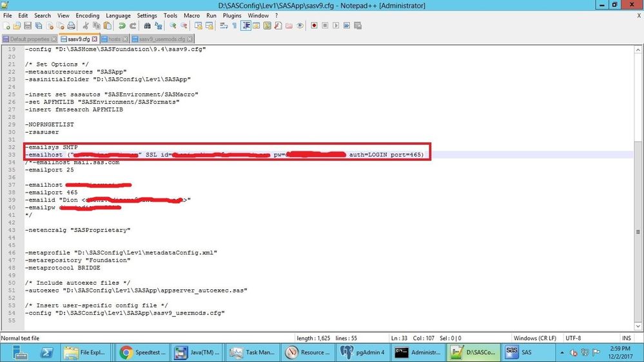This screenshot has width=644, height=362.
Task: Open the Language menu
Action: pyautogui.click(x=118, y=15)
